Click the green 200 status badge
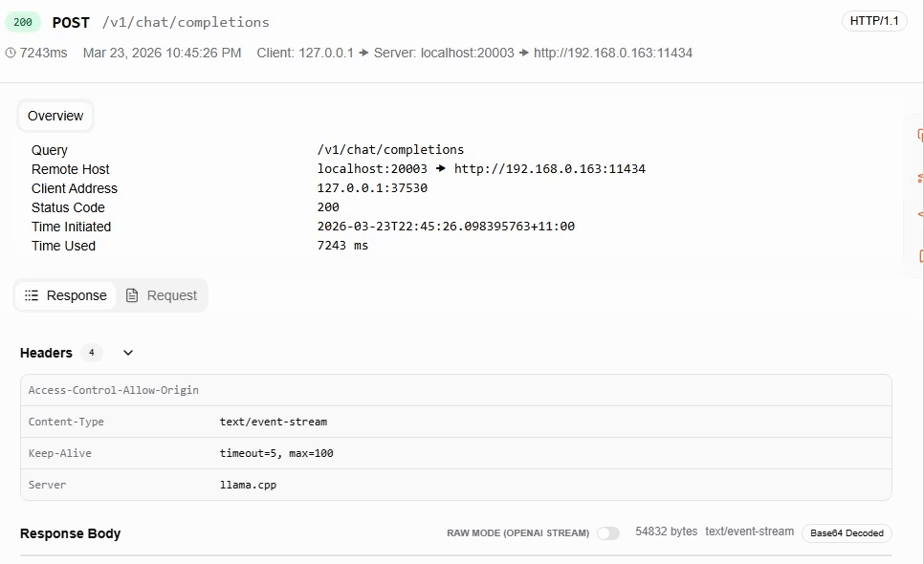This screenshot has width=924, height=564. click(23, 22)
